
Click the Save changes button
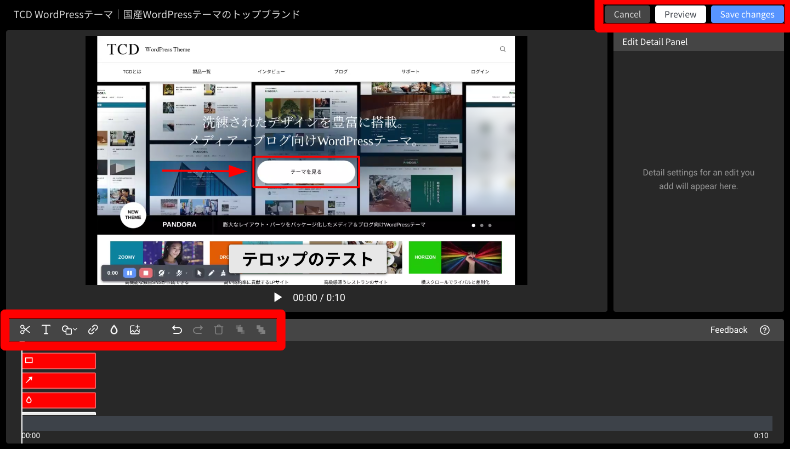click(747, 15)
